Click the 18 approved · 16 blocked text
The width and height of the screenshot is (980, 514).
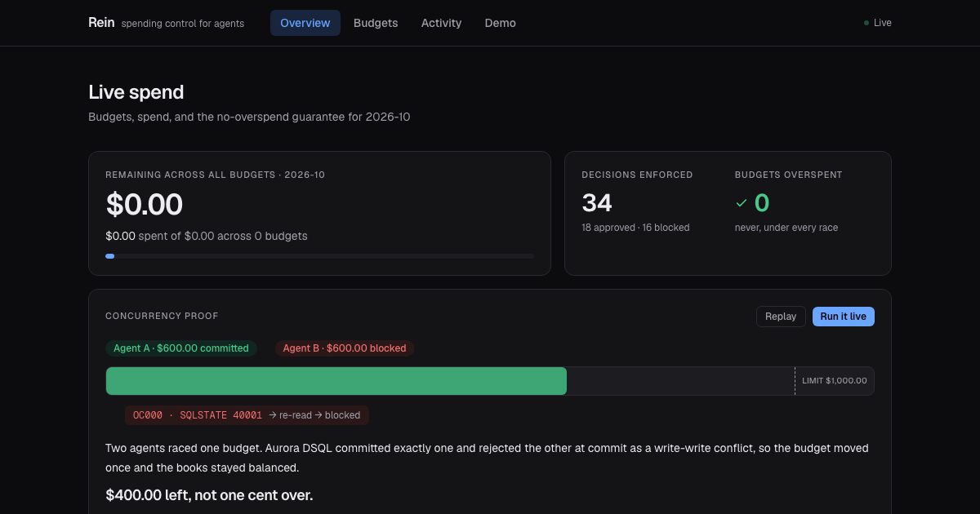pyautogui.click(x=635, y=228)
